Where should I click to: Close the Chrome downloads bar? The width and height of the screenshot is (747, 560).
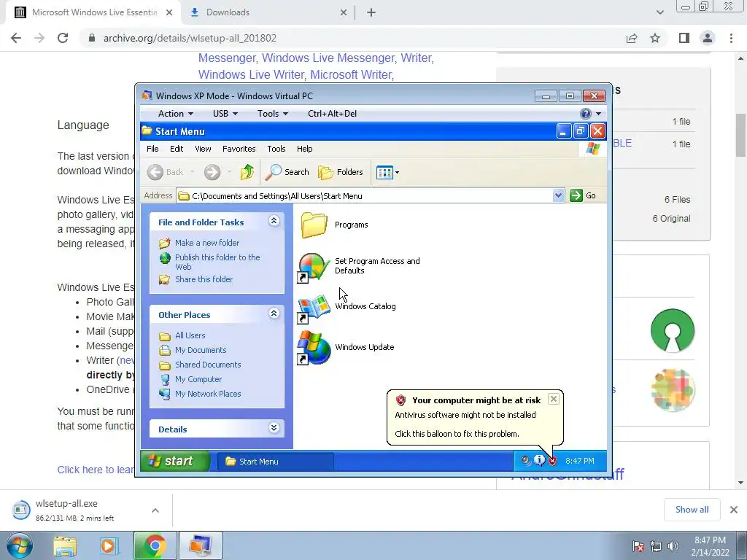[x=734, y=510]
